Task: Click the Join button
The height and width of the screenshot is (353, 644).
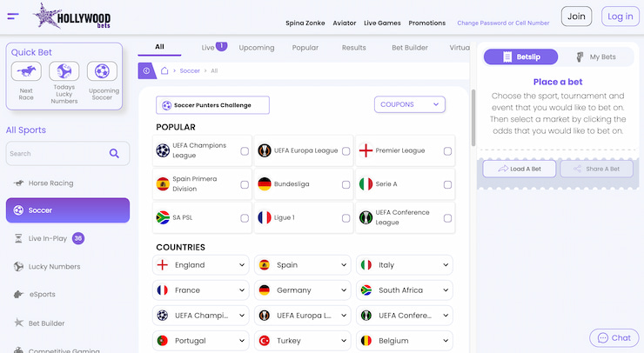Action: click(576, 17)
